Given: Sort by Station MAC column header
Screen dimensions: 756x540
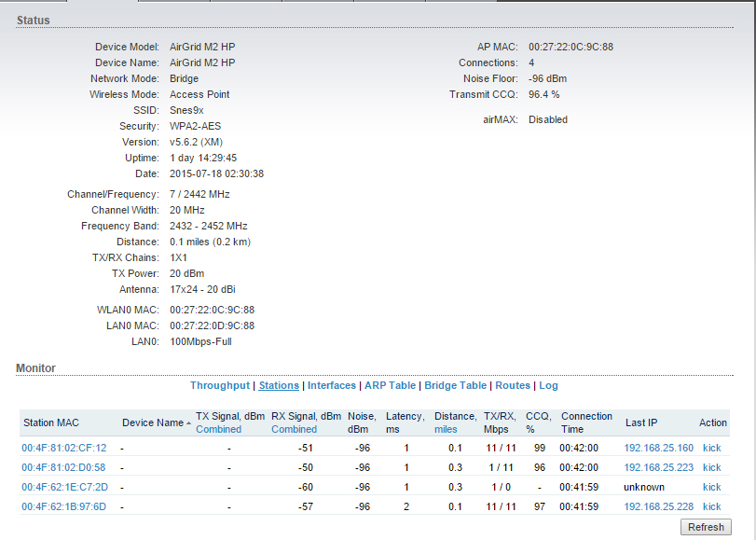Looking at the screenshot, I should click(x=51, y=422).
